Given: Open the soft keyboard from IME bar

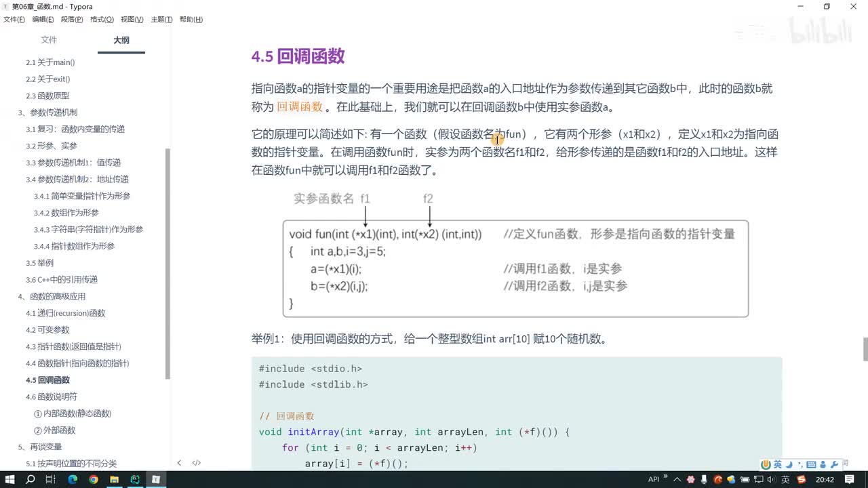Looking at the screenshot, I should (x=812, y=464).
